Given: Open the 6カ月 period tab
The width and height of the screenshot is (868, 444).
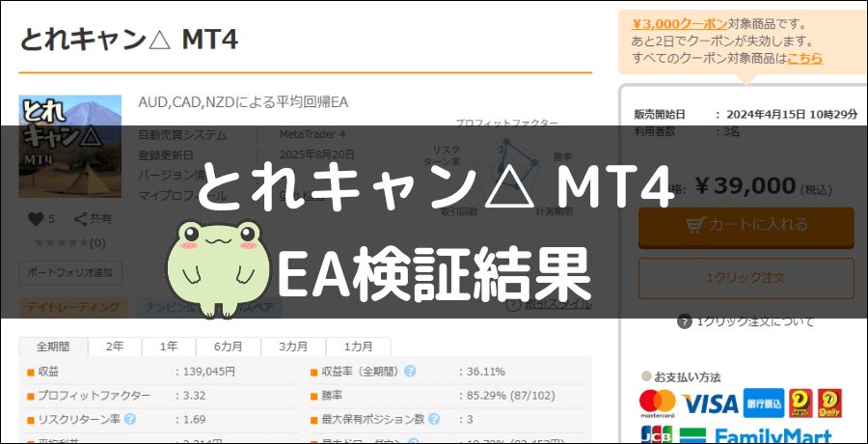Looking at the screenshot, I should click(228, 347).
